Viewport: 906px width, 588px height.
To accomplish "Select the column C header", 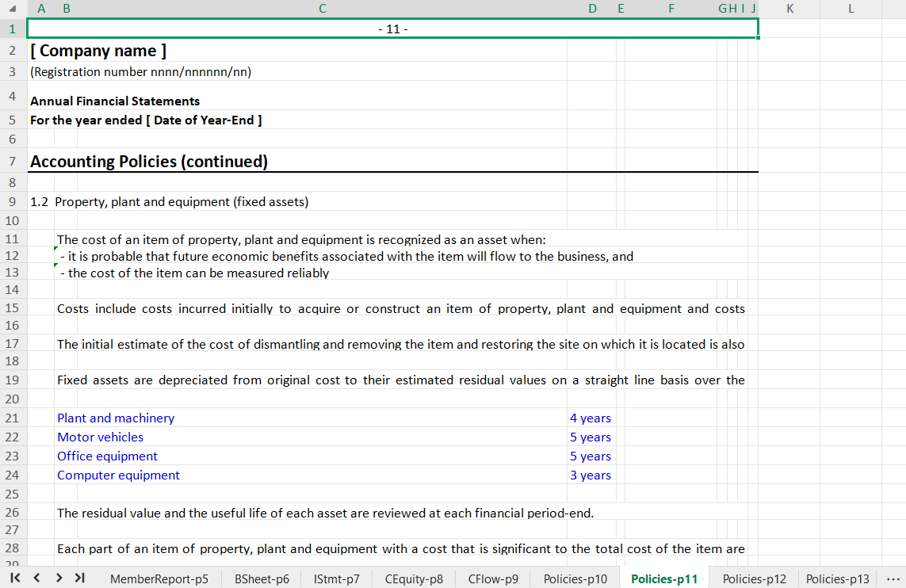I will (x=322, y=9).
